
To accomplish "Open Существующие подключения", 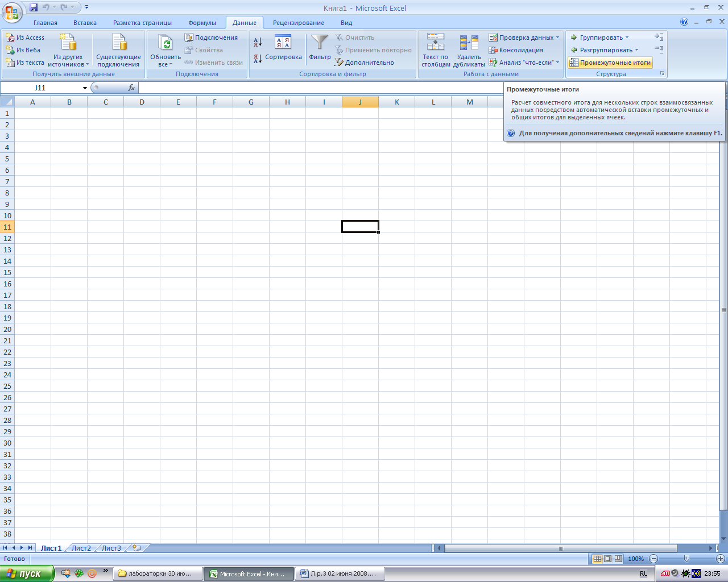I will [x=118, y=50].
